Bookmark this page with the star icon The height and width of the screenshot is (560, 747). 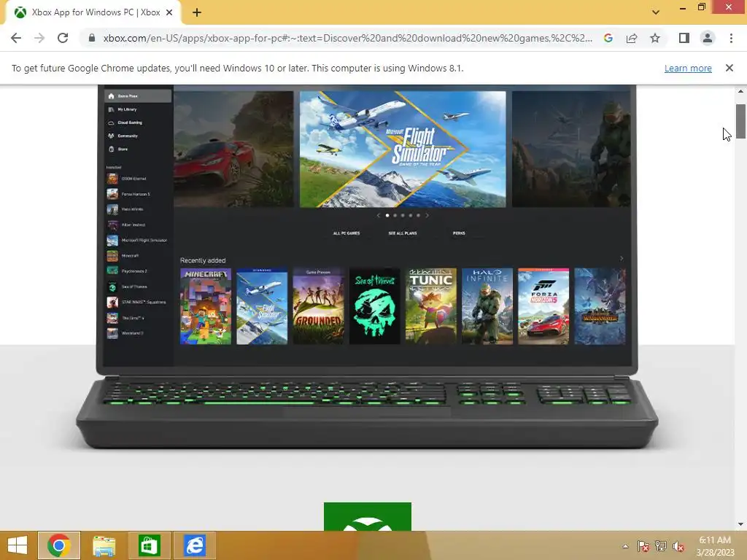tap(655, 38)
